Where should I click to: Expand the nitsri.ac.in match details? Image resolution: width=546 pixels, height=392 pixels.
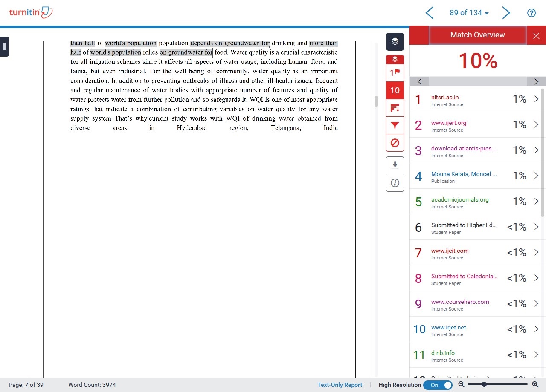point(536,99)
